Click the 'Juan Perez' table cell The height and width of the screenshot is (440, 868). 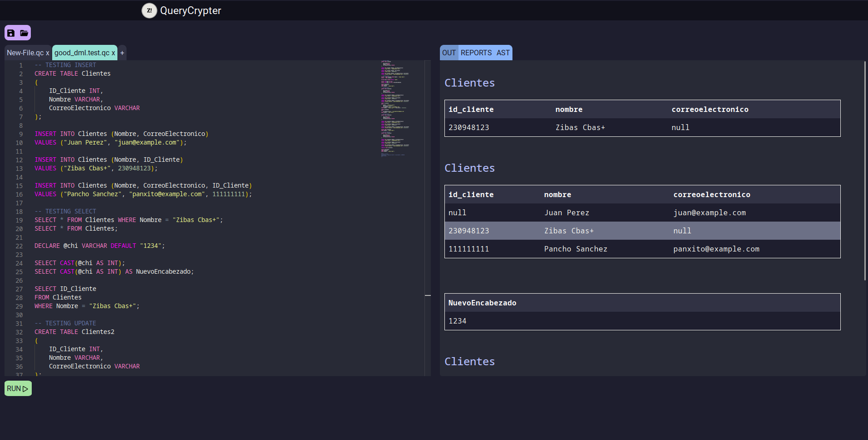tap(567, 213)
